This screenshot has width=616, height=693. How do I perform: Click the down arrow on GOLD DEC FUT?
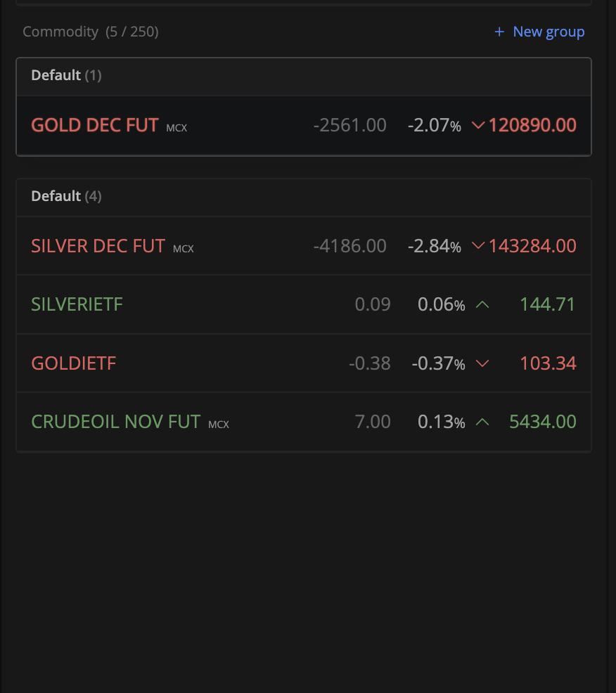click(478, 126)
